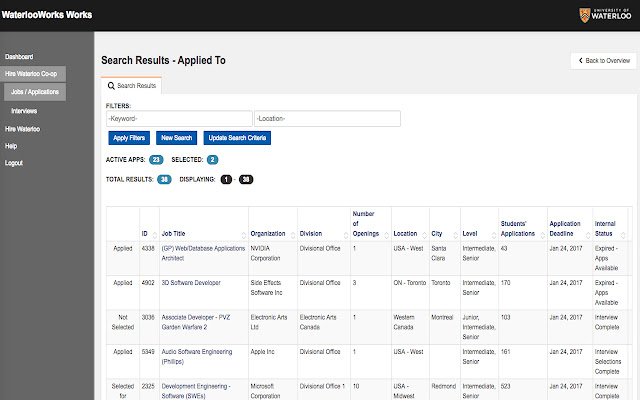Sort by City column arrows

[456, 235]
